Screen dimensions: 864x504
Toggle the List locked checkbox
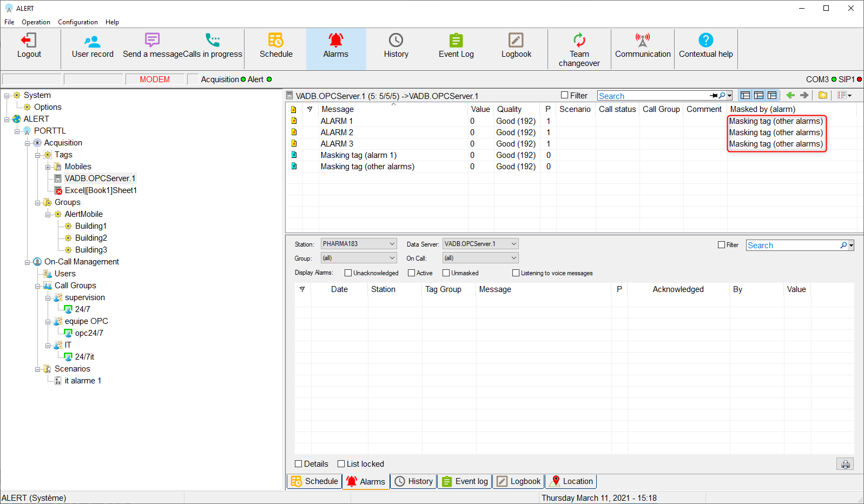341,464
